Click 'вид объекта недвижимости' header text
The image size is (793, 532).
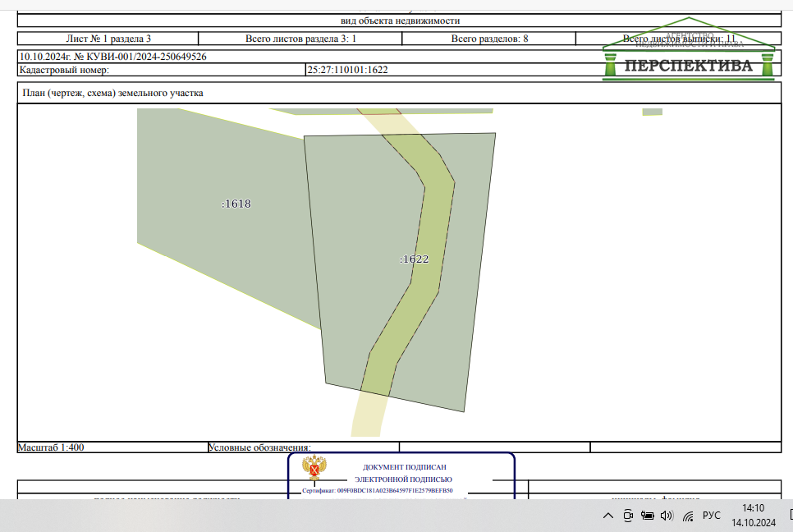coord(400,21)
